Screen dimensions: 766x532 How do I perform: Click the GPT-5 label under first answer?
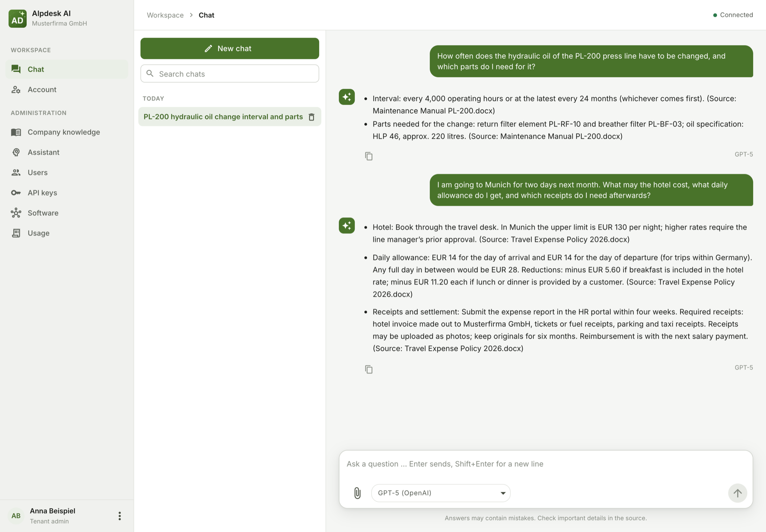coord(744,154)
